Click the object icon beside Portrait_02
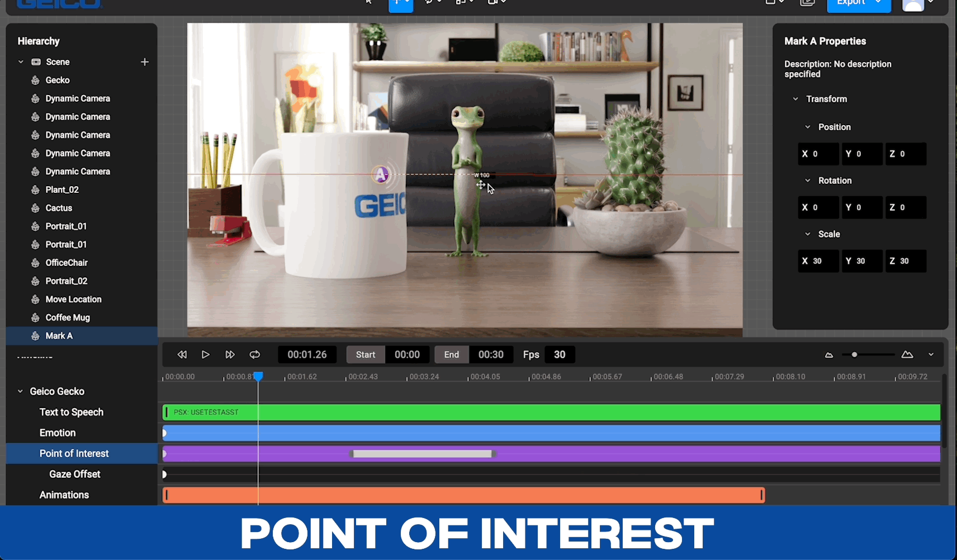This screenshot has height=560, width=957. [x=35, y=281]
